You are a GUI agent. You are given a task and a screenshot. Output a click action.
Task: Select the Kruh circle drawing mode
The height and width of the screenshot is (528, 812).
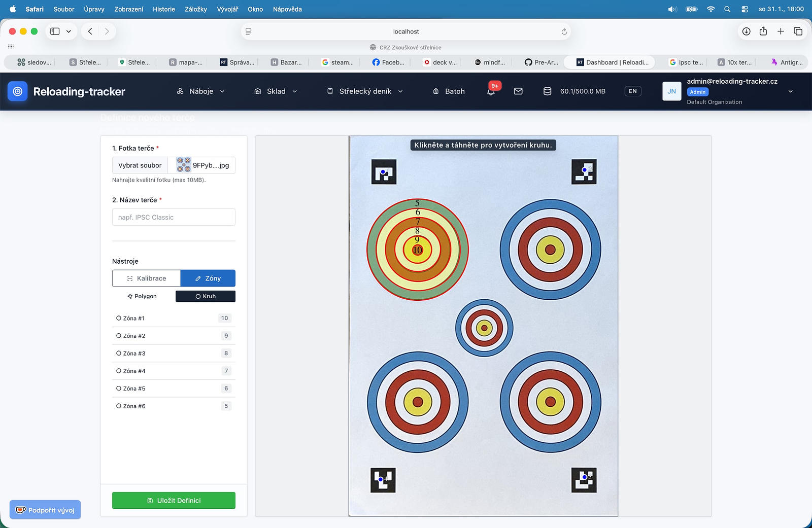pos(206,296)
